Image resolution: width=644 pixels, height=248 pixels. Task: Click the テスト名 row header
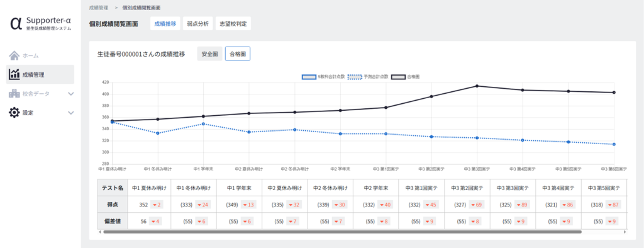113,188
